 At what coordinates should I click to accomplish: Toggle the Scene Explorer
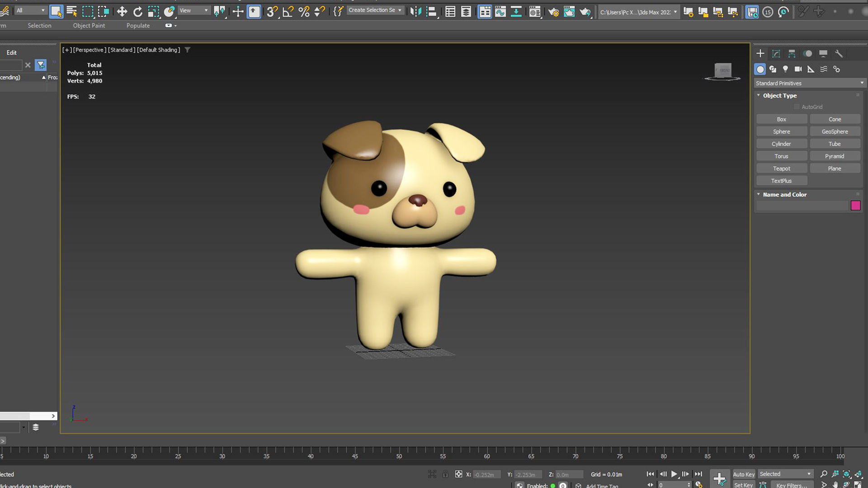tap(450, 11)
